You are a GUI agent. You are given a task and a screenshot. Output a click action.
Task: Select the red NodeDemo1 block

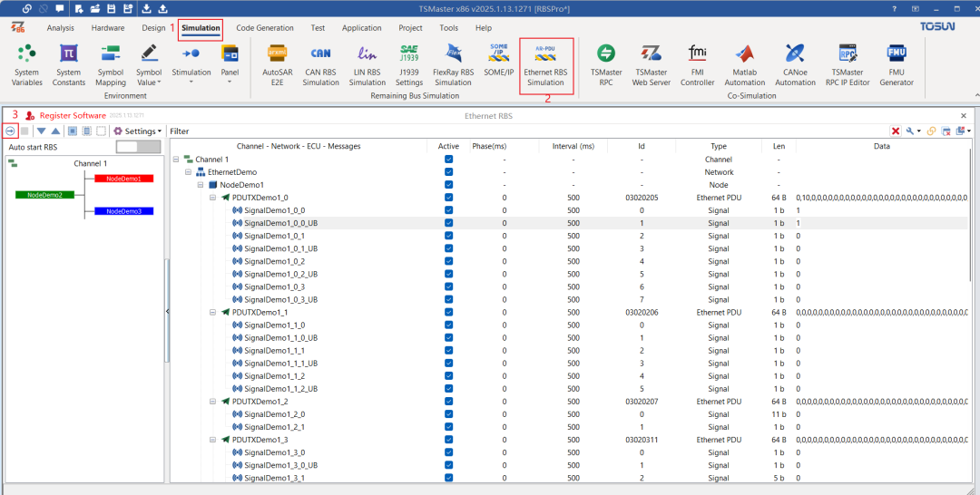[x=123, y=179]
